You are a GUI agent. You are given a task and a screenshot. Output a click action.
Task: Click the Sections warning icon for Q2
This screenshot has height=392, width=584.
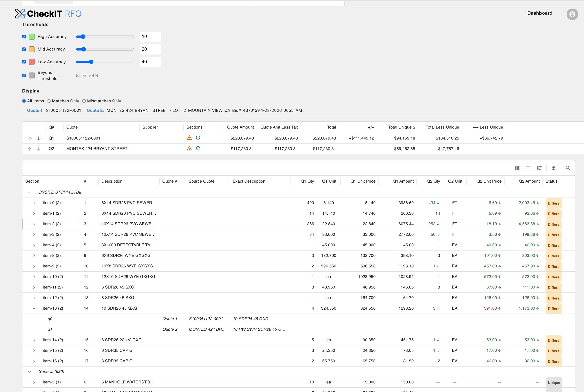point(189,148)
